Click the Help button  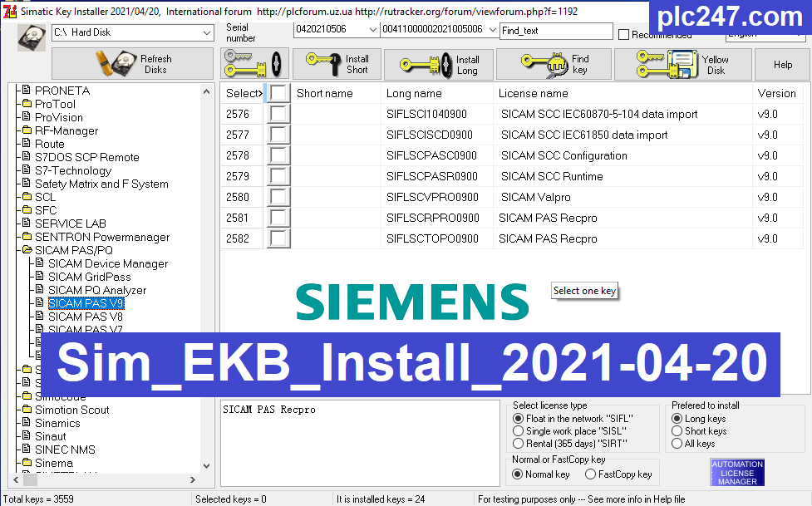tap(783, 64)
